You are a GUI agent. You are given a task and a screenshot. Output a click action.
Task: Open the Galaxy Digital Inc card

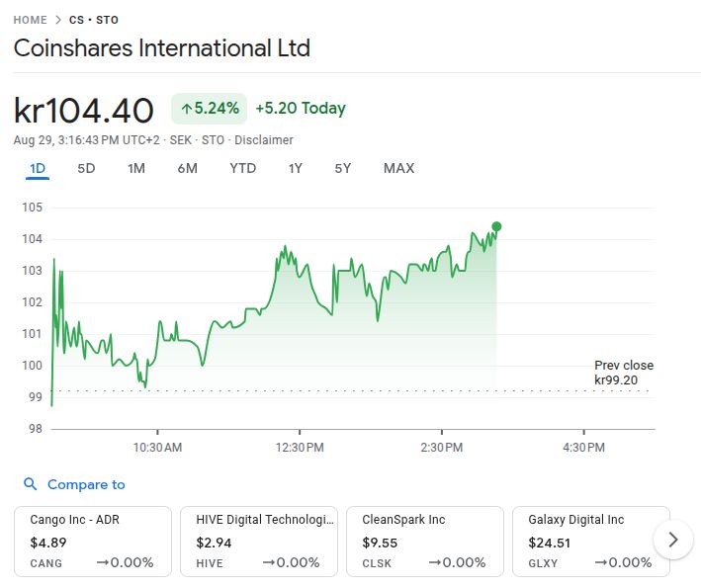pyautogui.click(x=591, y=542)
